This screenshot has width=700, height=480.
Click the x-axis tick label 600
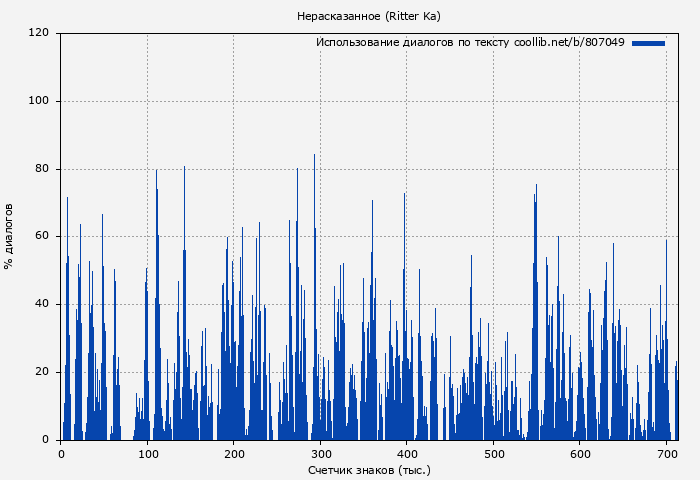point(579,454)
